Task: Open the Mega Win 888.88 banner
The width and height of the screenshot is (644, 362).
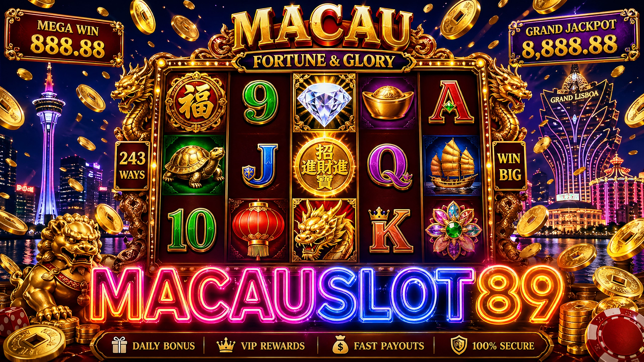Action: click(64, 37)
